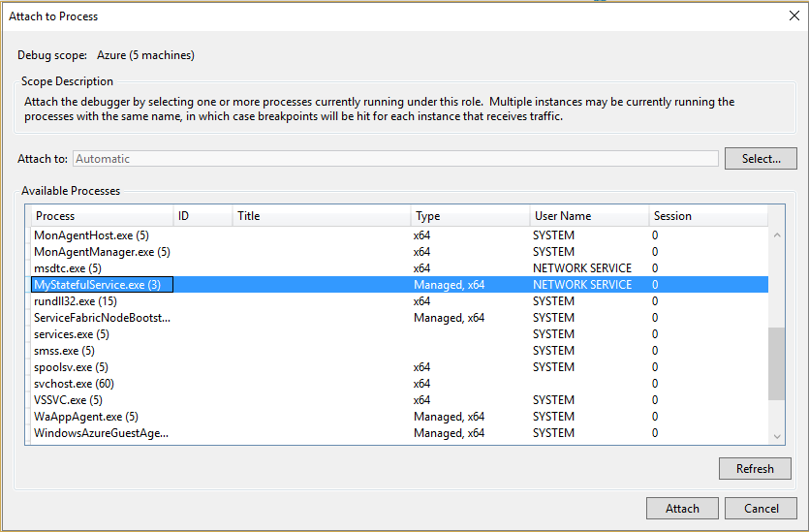Select svchost.exe (60) process row

coord(399,384)
